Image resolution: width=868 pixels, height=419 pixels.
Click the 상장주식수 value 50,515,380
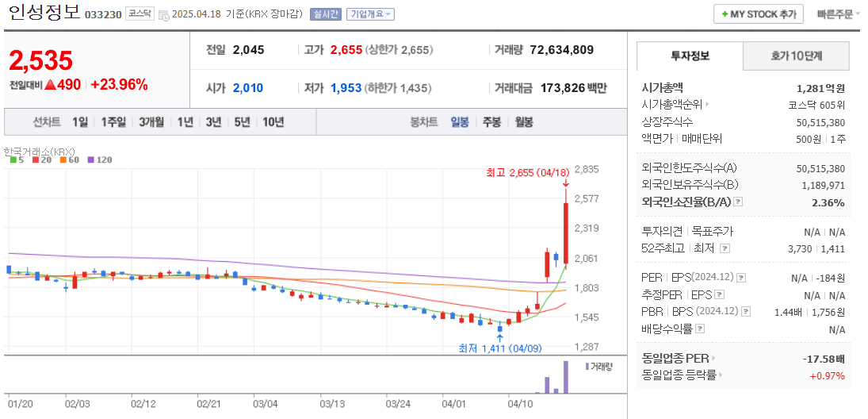(x=821, y=122)
